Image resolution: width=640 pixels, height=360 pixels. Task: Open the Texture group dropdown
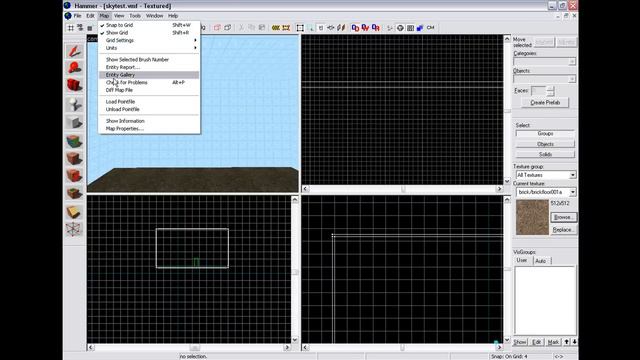(x=572, y=175)
